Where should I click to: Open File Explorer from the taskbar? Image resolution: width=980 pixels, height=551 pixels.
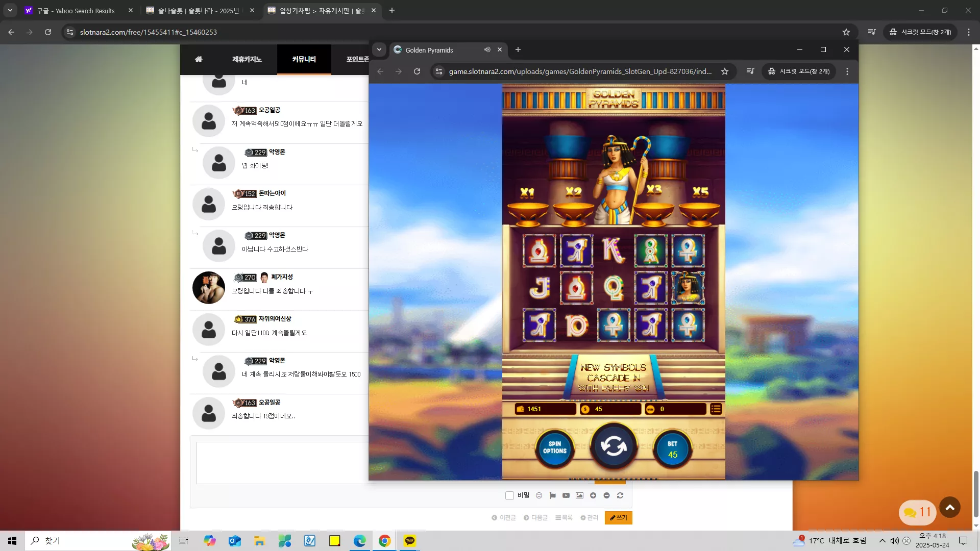pos(260,541)
